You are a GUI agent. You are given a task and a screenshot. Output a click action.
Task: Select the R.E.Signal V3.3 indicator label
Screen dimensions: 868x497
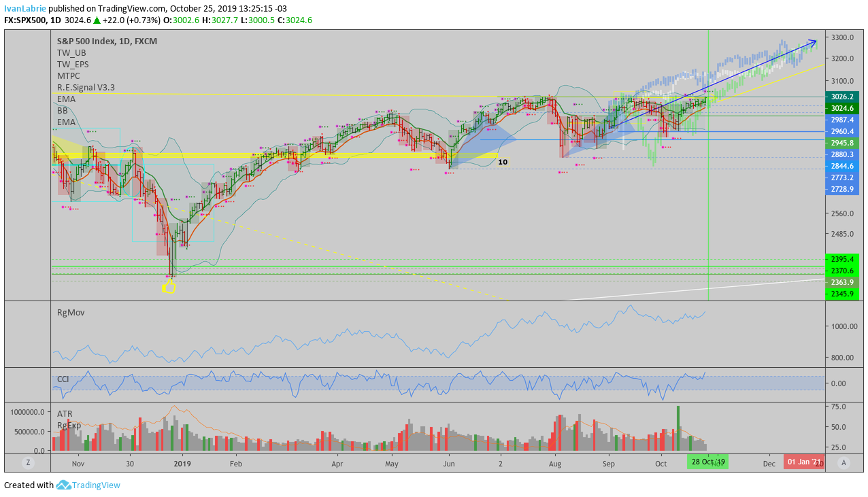coord(86,88)
